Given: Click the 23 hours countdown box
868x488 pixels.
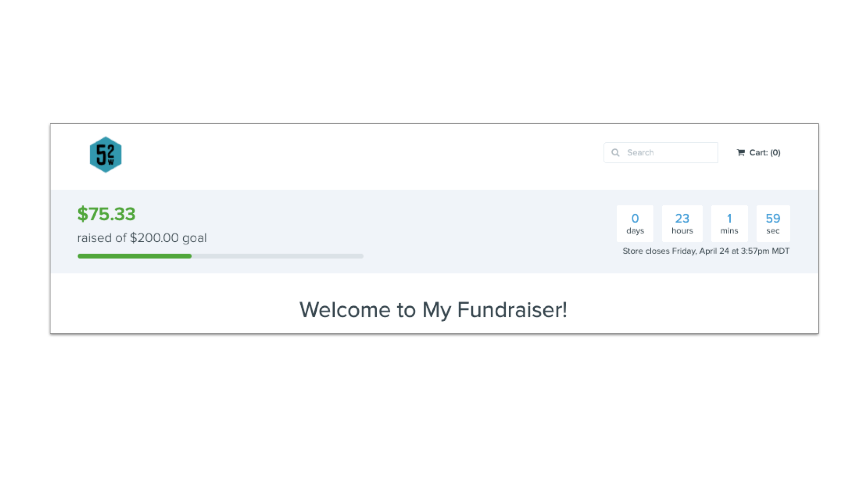Looking at the screenshot, I should [682, 224].
